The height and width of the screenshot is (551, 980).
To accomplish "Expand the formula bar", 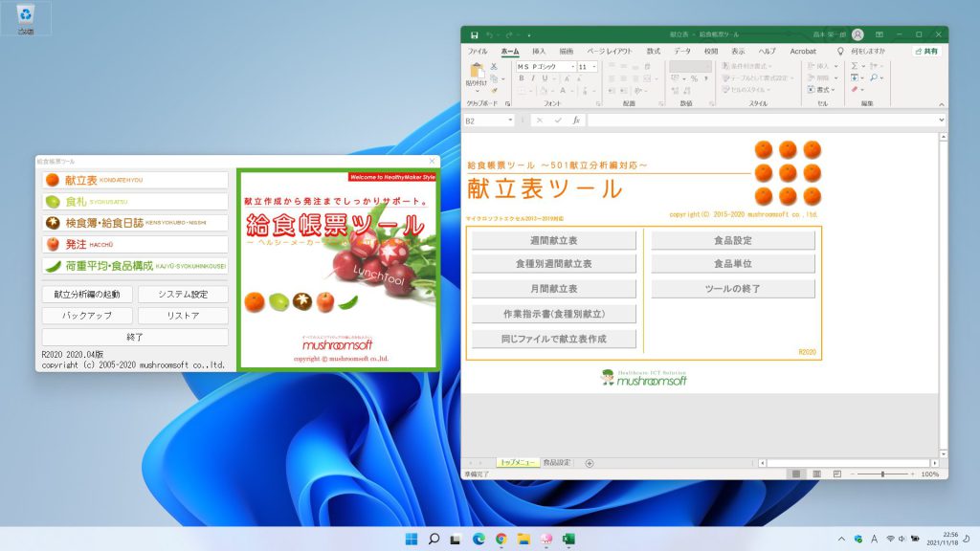I will [x=942, y=120].
